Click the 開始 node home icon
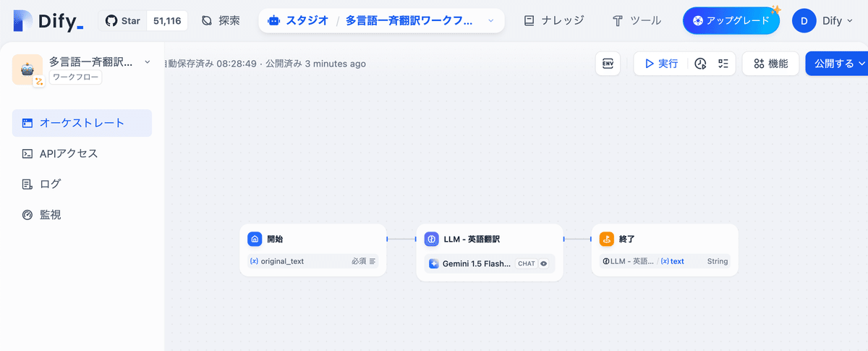Viewport: 868px width, 351px height. pyautogui.click(x=255, y=239)
